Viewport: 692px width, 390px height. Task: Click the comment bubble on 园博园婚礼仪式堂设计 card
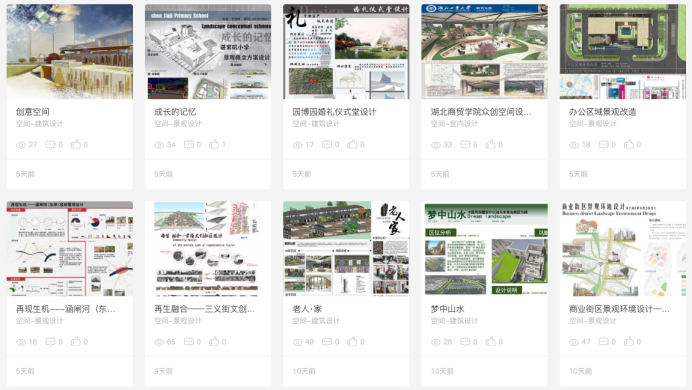coord(327,144)
